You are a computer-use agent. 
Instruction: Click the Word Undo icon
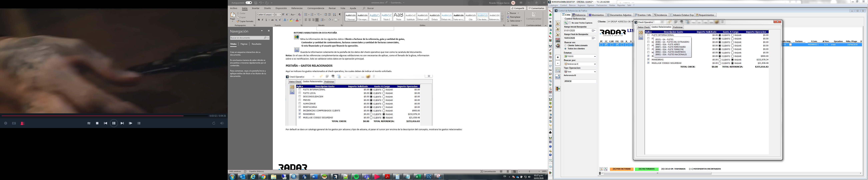(260, 3)
